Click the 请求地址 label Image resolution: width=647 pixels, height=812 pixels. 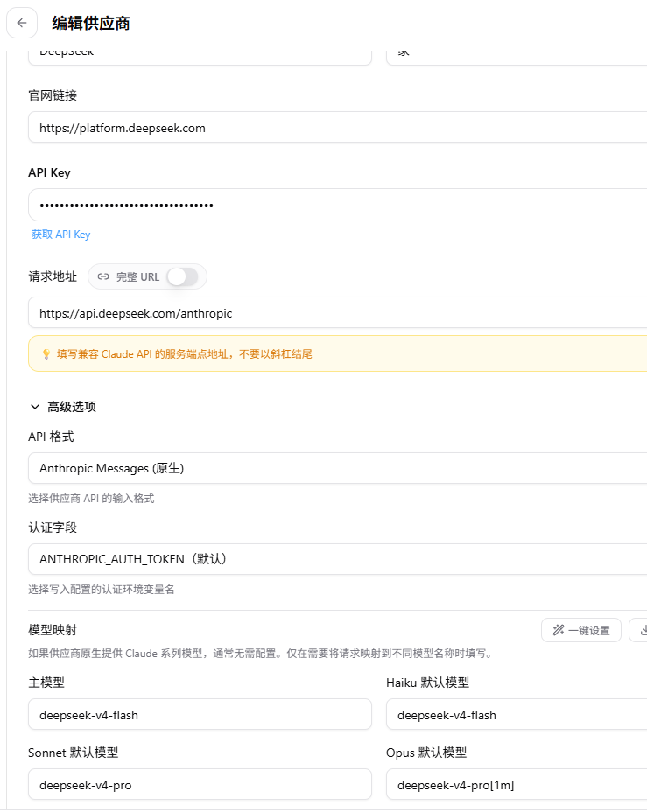[x=53, y=276]
